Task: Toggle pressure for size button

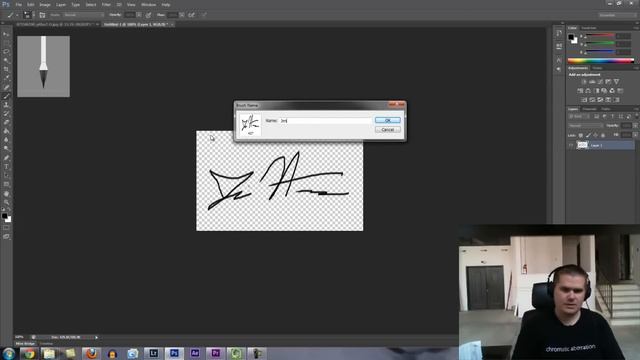Action: pyautogui.click(x=204, y=15)
